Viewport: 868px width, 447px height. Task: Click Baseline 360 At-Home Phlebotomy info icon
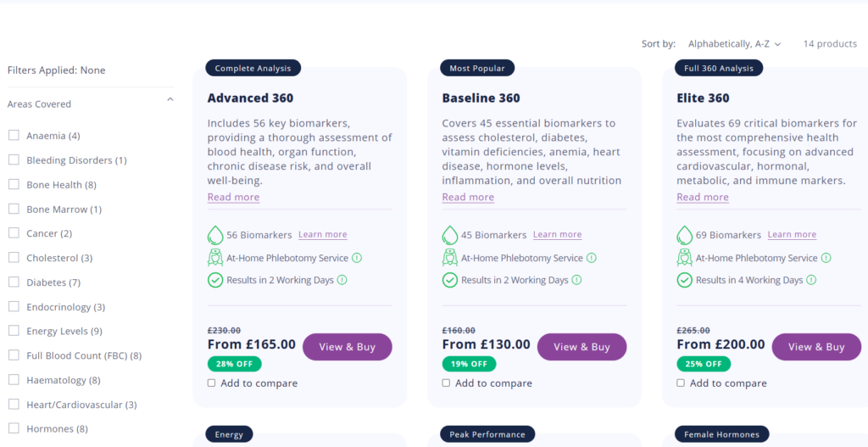pos(592,258)
